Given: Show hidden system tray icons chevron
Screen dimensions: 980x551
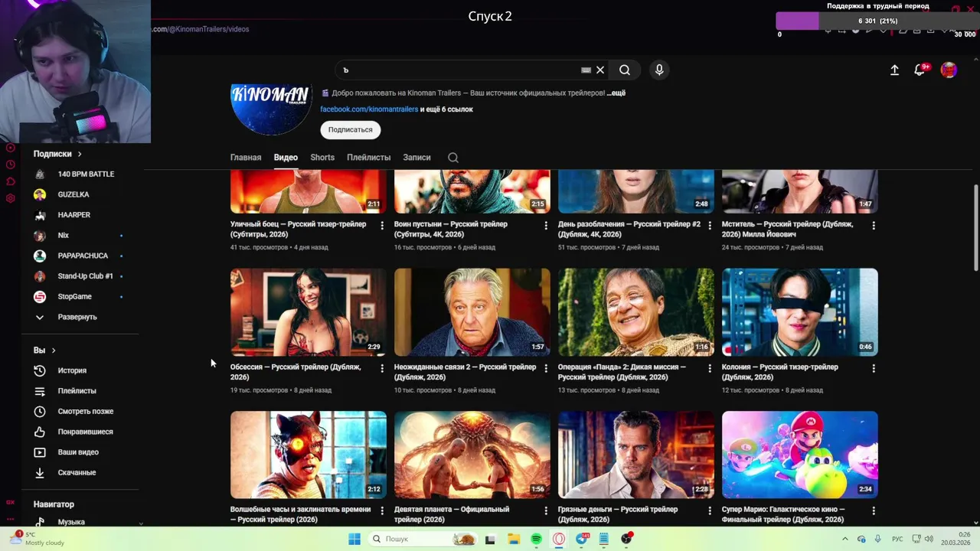Looking at the screenshot, I should [845, 539].
